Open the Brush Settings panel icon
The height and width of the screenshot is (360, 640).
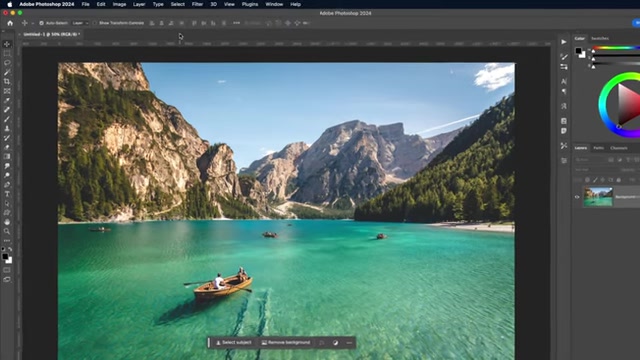tap(564, 57)
